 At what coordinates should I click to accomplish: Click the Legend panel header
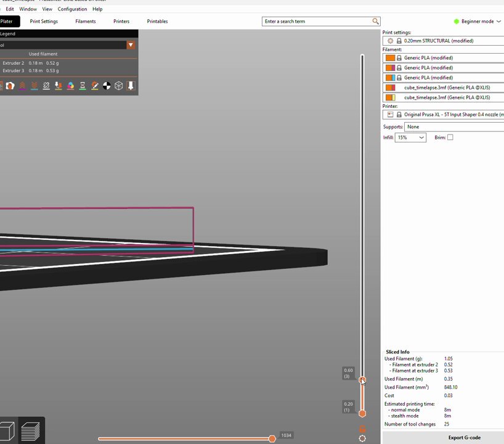(x=69, y=33)
